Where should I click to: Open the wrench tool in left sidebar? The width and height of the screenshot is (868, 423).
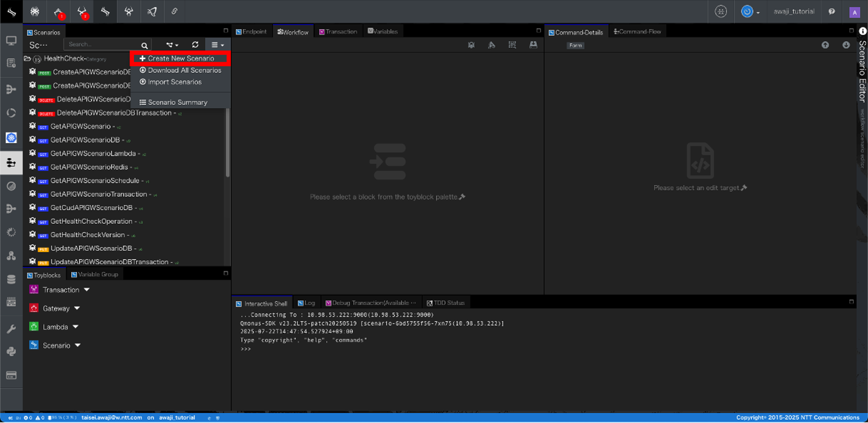[x=11, y=329]
